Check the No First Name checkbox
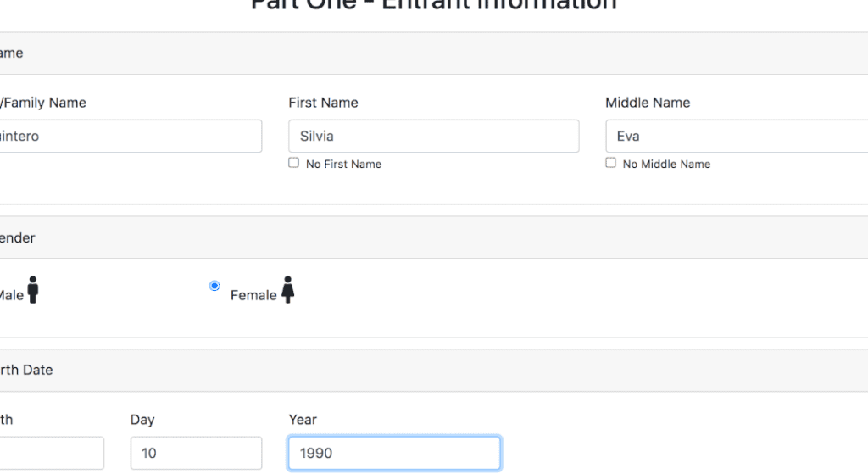The image size is (868, 474). (x=293, y=163)
